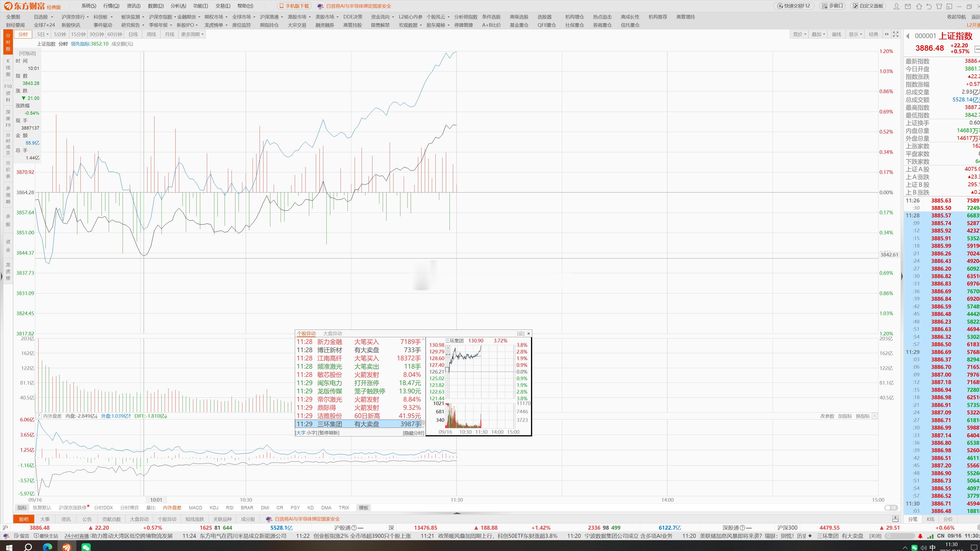The image size is (980, 551).
Task: Click the back/undo arrow icon in title bar
Action: [929, 6]
